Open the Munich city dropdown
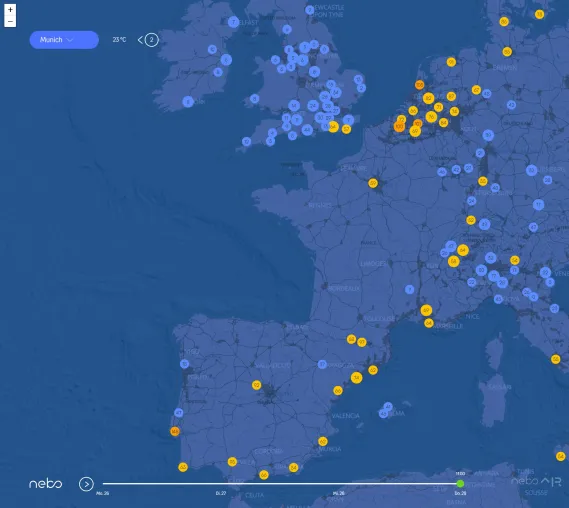Viewport: 569px width, 508px height. [x=64, y=40]
